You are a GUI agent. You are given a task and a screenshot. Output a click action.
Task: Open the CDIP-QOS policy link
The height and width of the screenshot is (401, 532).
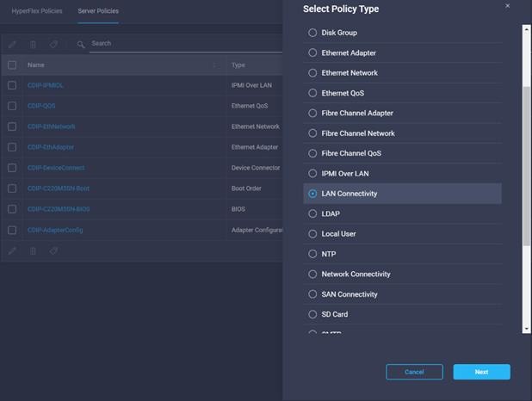41,106
